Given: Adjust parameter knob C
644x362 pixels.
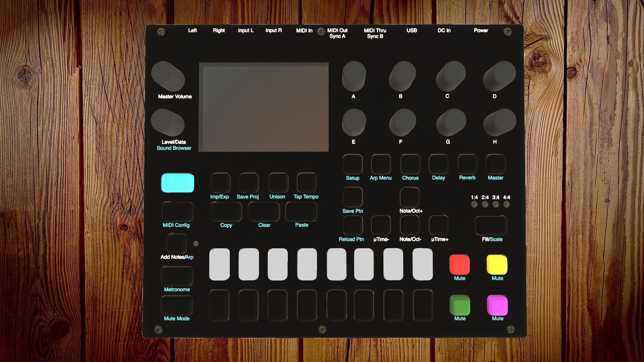Looking at the screenshot, I should point(450,76).
